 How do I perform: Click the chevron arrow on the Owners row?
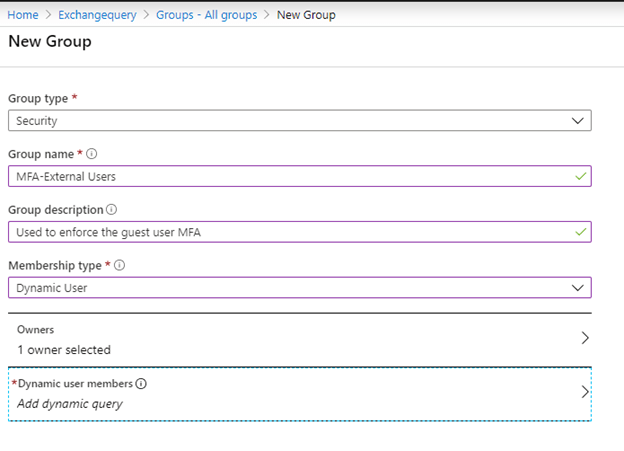(x=585, y=339)
